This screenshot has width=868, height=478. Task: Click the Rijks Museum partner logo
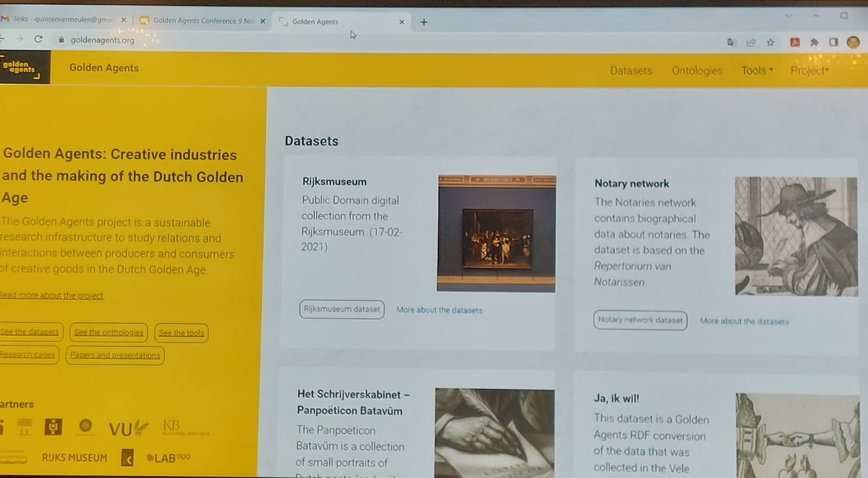click(x=75, y=458)
